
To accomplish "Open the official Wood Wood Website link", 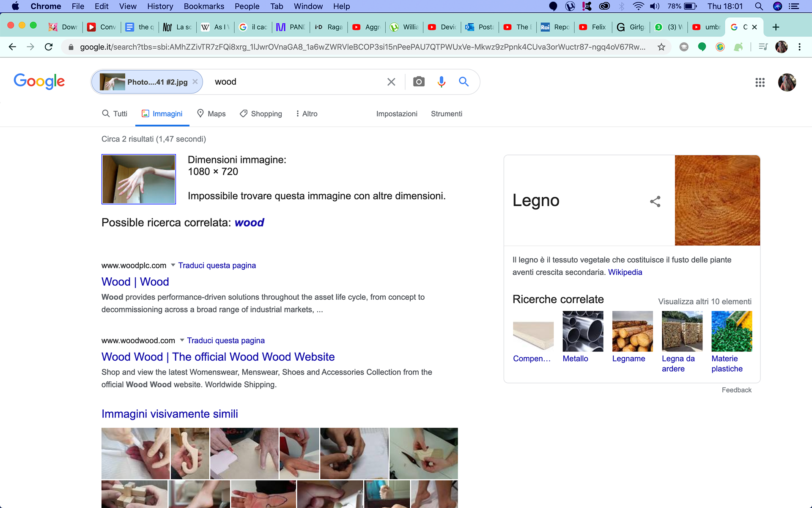I will coord(218,357).
